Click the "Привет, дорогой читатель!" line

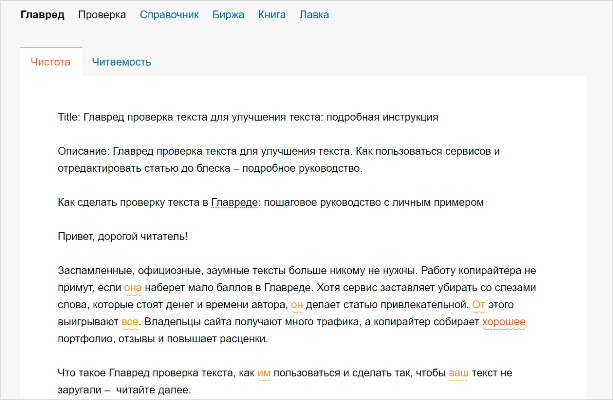pos(123,237)
